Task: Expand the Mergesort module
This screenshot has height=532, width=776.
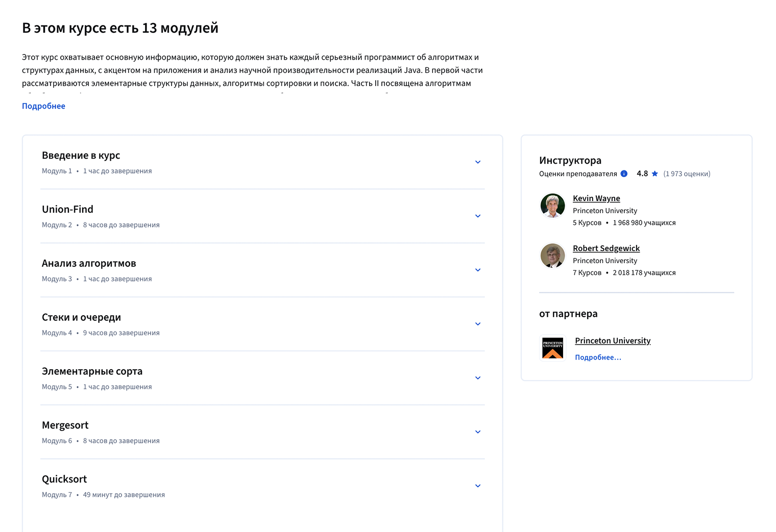Action: 478,432
